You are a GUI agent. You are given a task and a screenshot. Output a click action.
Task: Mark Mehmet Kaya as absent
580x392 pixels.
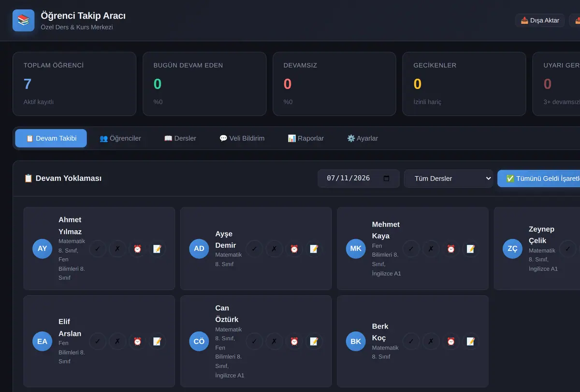(x=431, y=248)
